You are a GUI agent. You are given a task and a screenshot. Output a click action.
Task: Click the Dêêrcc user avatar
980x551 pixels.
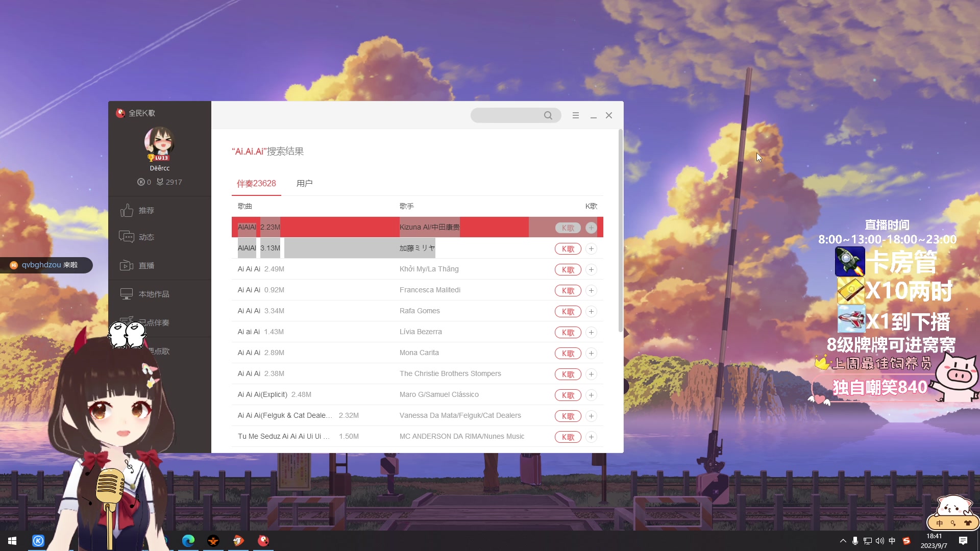[160, 142]
